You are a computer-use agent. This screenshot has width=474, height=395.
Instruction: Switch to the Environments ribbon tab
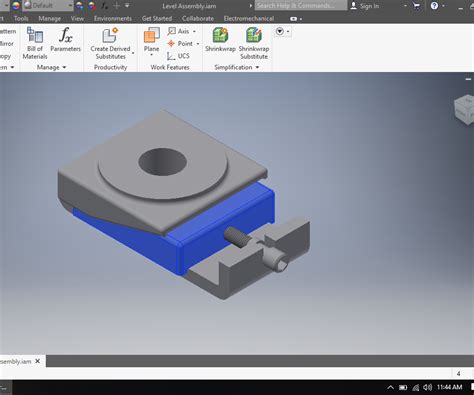click(113, 19)
